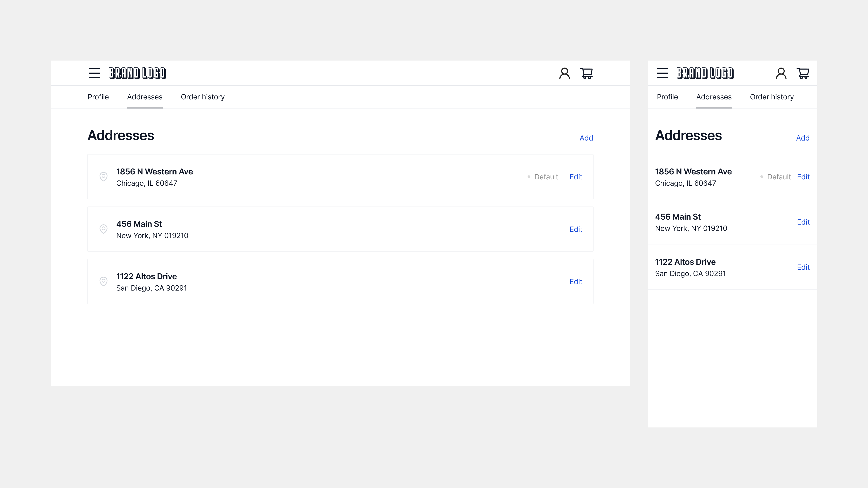
Task: Open hamburger menu in the narrow mobile header
Action: coord(662,73)
